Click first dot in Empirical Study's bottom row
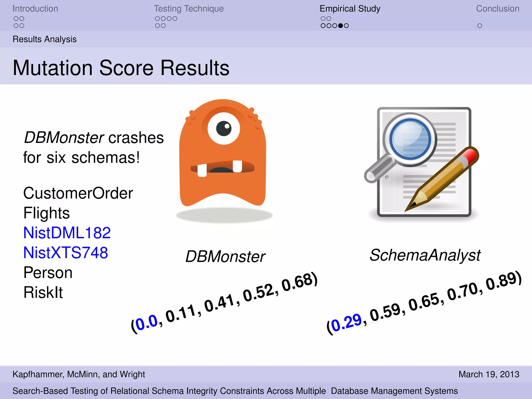The height and width of the screenshot is (399, 532). [x=323, y=25]
